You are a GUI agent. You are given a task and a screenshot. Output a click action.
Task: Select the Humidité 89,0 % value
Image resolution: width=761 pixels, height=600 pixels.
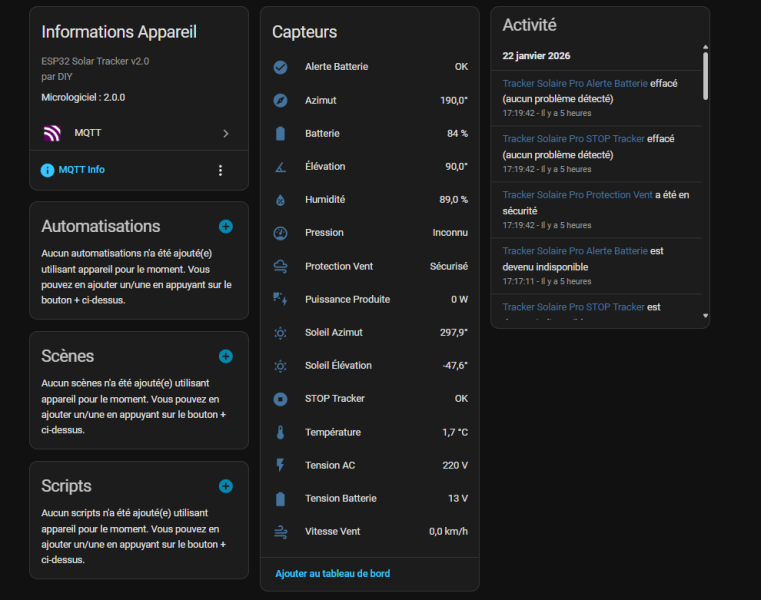453,200
